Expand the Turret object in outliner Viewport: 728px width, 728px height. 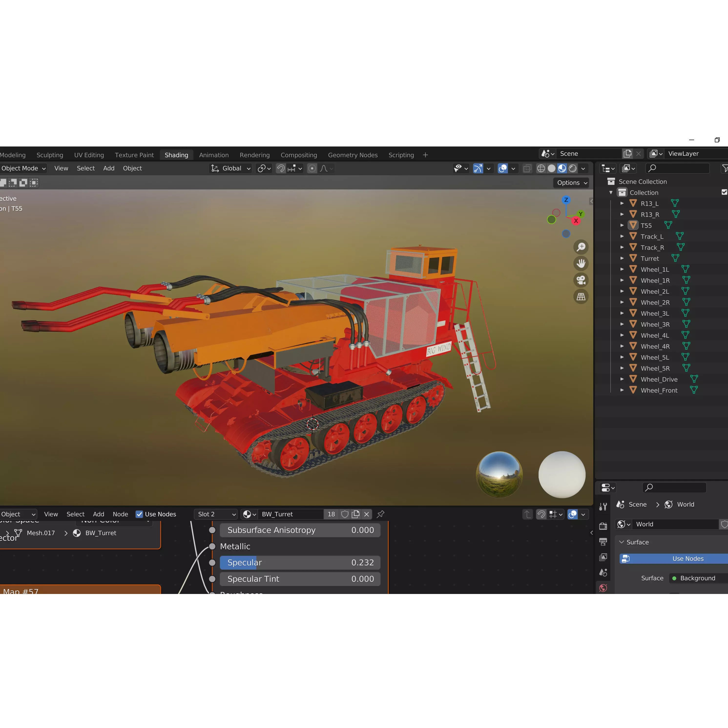coord(622,258)
